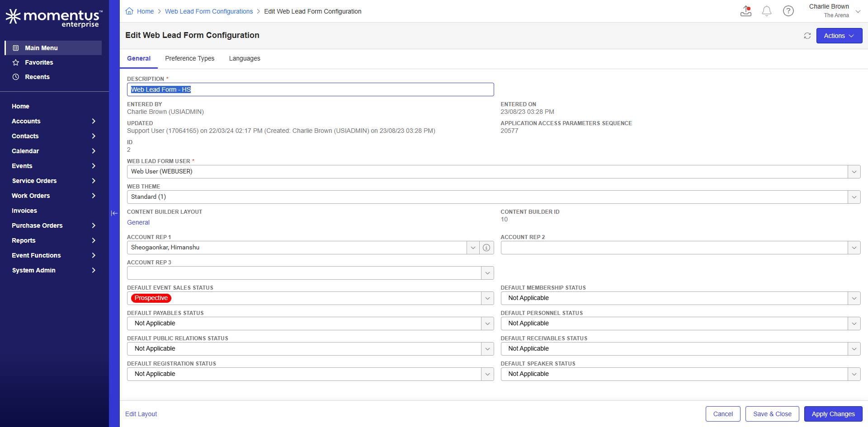Click the home icon in breadcrumb
The image size is (868, 427).
(129, 11)
